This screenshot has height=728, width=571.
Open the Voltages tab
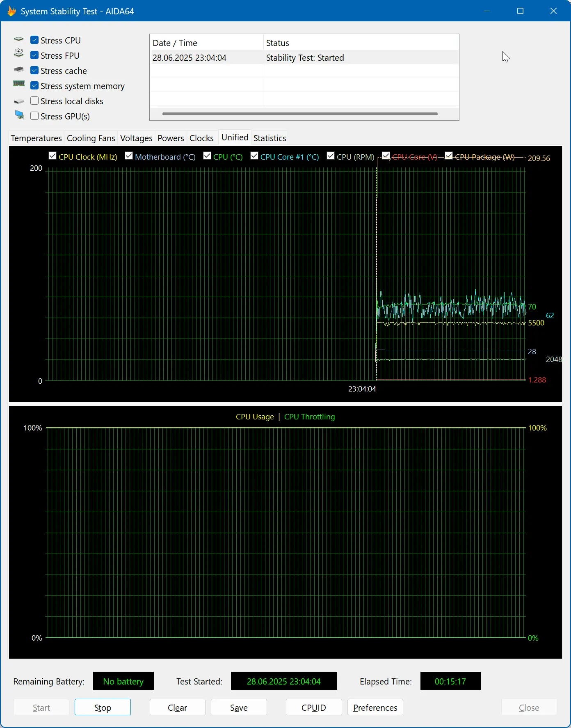136,138
